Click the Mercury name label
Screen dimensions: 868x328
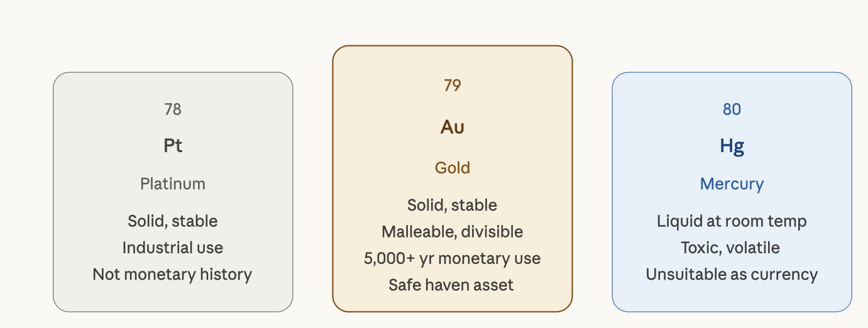[x=732, y=184]
